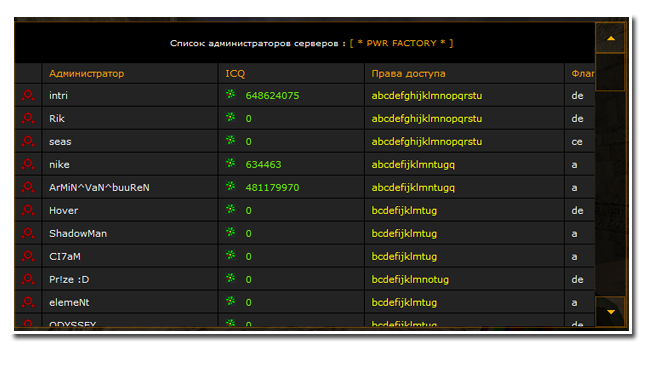Click the green ICQ flower icon for intri

pos(230,94)
